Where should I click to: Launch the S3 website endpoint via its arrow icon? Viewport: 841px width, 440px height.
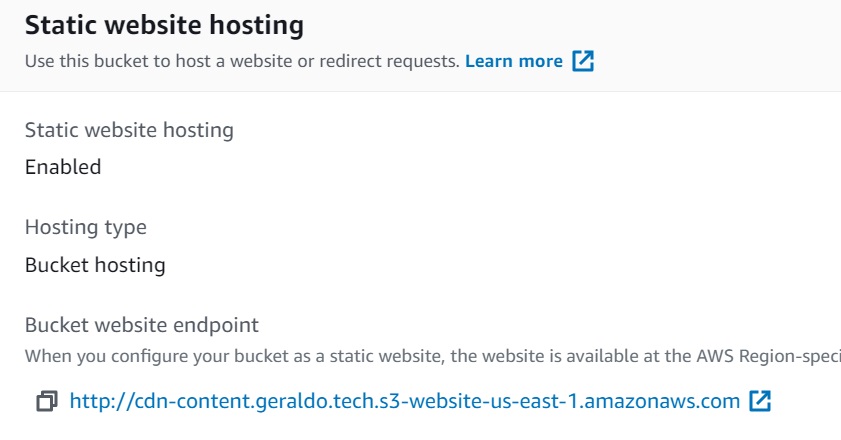[760, 402]
